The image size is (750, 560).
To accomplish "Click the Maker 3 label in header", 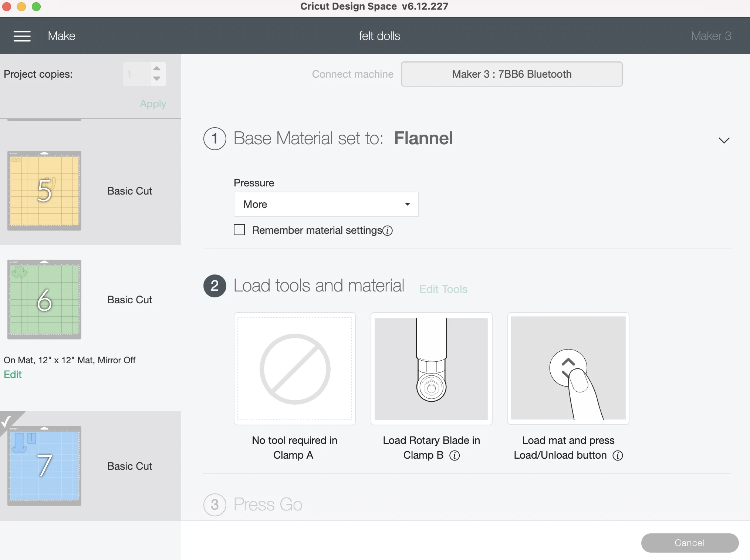I will click(x=711, y=36).
